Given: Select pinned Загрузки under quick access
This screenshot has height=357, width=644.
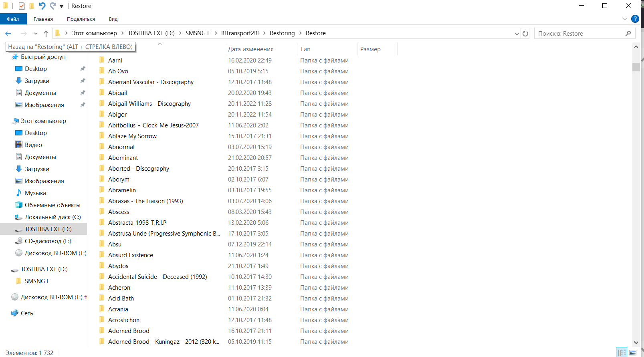Looking at the screenshot, I should (37, 81).
